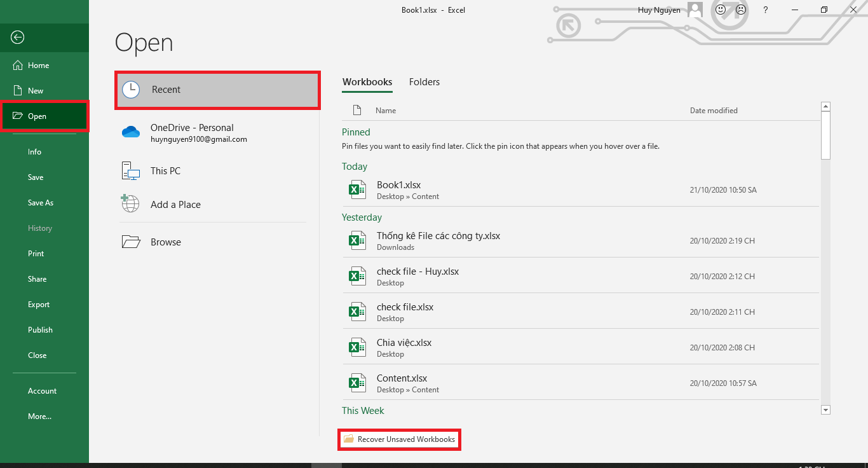Click the smiley face feedback icon
The height and width of the screenshot is (468, 868).
(721, 10)
